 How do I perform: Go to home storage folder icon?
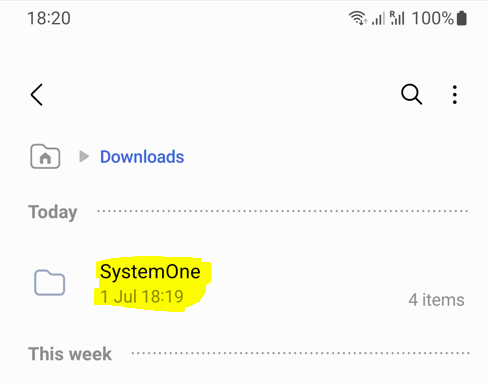[x=45, y=156]
